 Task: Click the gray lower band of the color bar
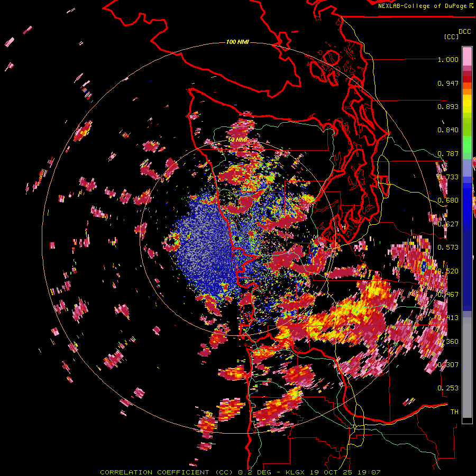coord(467,368)
